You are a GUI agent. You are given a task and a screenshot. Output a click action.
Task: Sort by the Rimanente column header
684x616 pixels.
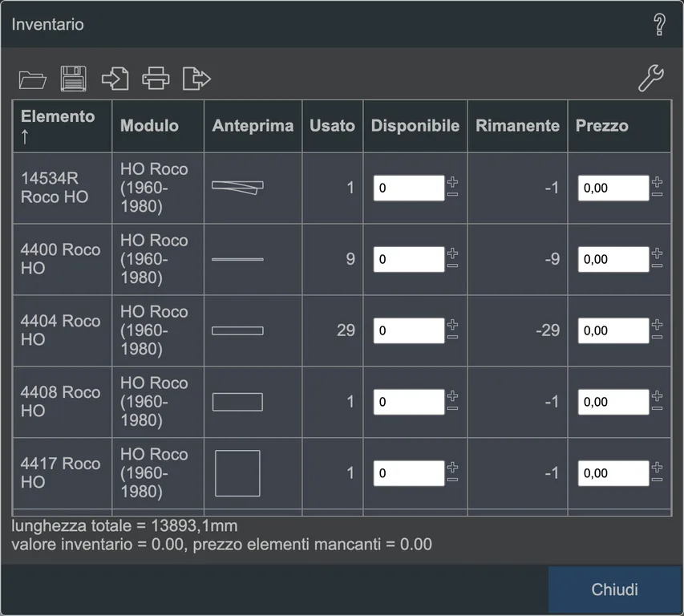click(517, 126)
